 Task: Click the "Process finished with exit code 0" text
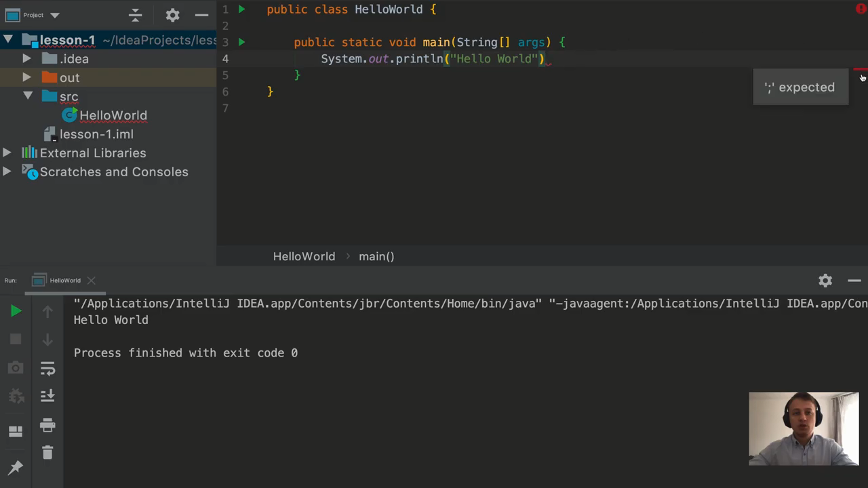pyautogui.click(x=186, y=353)
